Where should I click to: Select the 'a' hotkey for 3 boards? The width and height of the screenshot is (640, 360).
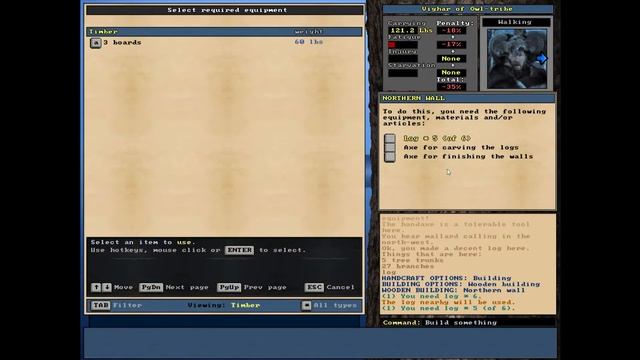[x=96, y=43]
